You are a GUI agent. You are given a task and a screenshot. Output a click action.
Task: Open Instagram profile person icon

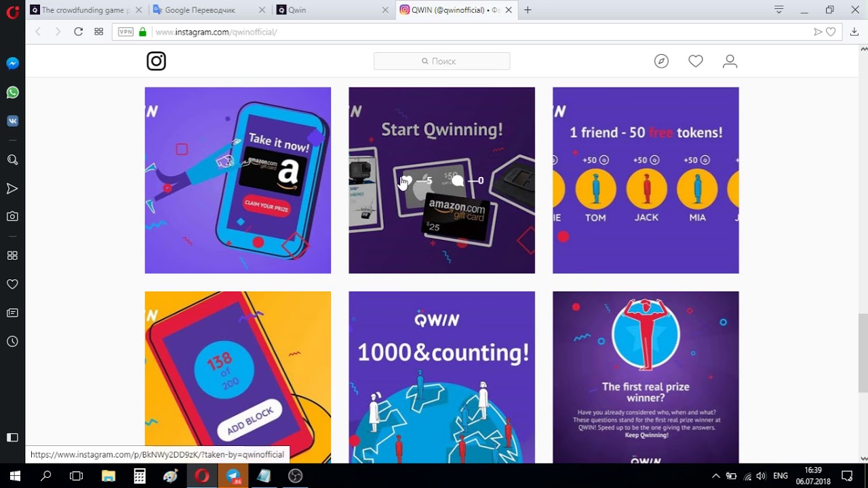(x=730, y=61)
